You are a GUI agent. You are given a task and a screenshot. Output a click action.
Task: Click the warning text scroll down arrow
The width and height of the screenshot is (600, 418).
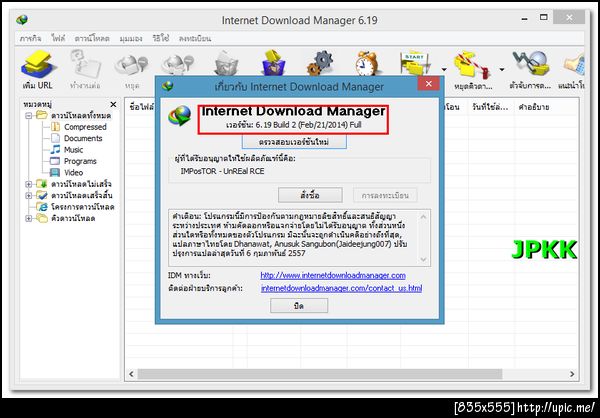[423, 259]
